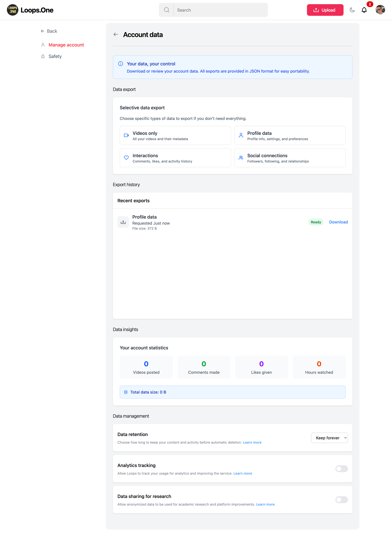Click Learn more under Data retention
The image size is (392, 541).
tap(252, 442)
